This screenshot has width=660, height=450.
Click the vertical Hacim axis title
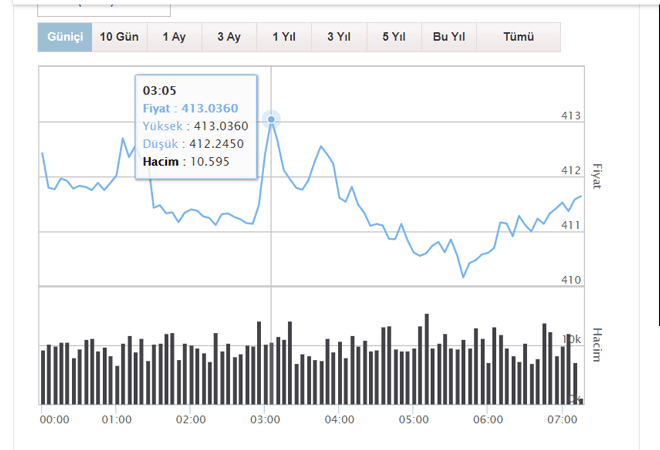point(597,343)
